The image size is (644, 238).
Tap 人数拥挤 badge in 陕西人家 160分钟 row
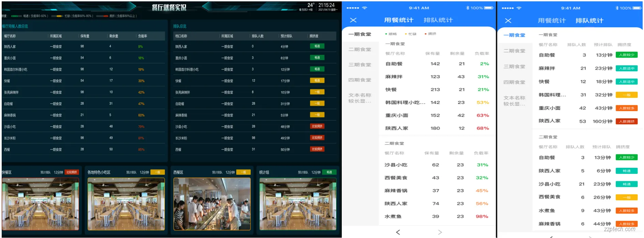tap(627, 121)
